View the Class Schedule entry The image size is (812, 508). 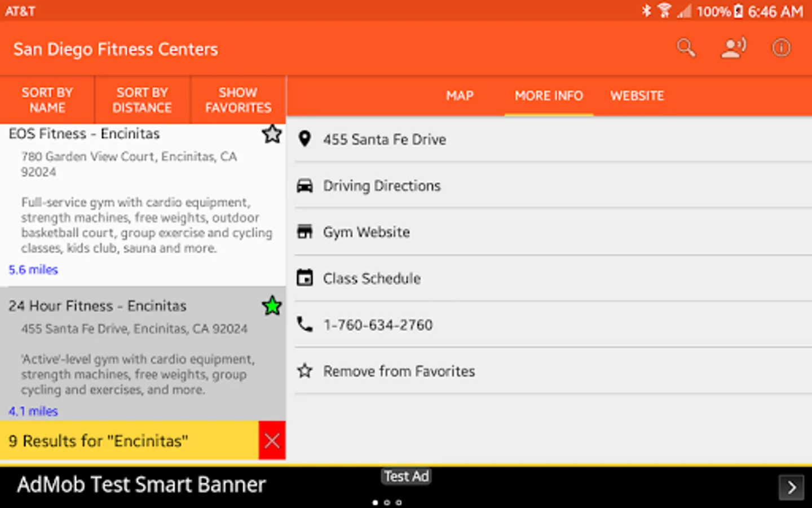point(553,278)
